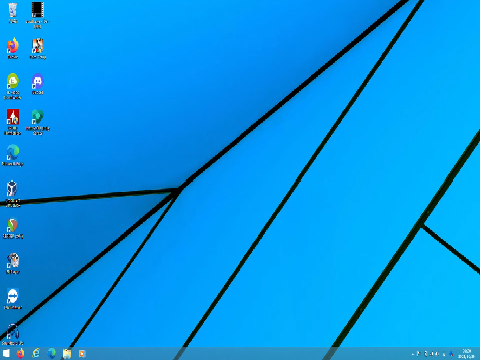The image size is (480, 360).
Task: Open the Windows Start menu
Action: [x=6, y=353]
